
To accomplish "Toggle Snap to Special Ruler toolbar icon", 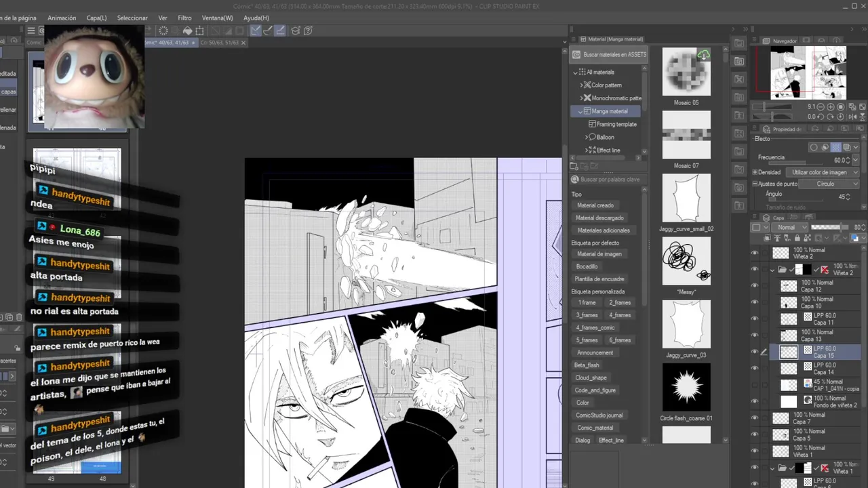I will pos(267,30).
